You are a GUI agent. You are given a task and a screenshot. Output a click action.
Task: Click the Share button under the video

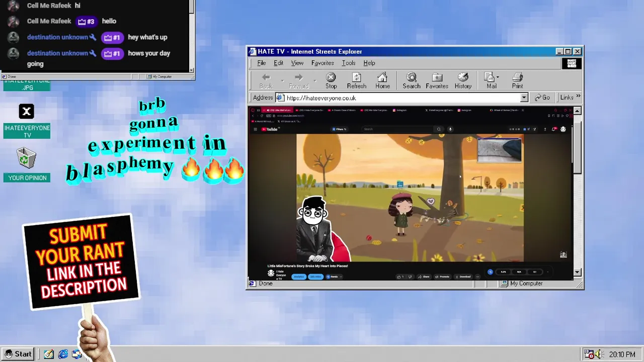pos(424,277)
